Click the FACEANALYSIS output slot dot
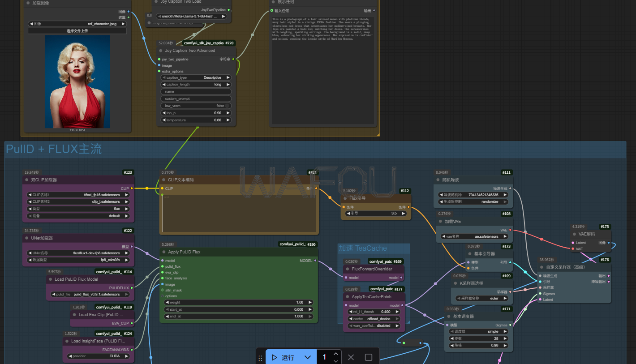636x364 pixels. point(132,350)
